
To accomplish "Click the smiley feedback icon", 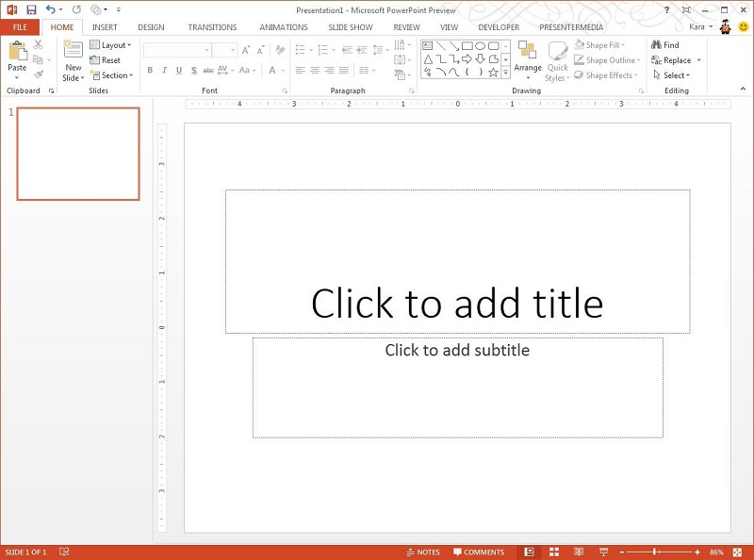I will click(x=744, y=27).
